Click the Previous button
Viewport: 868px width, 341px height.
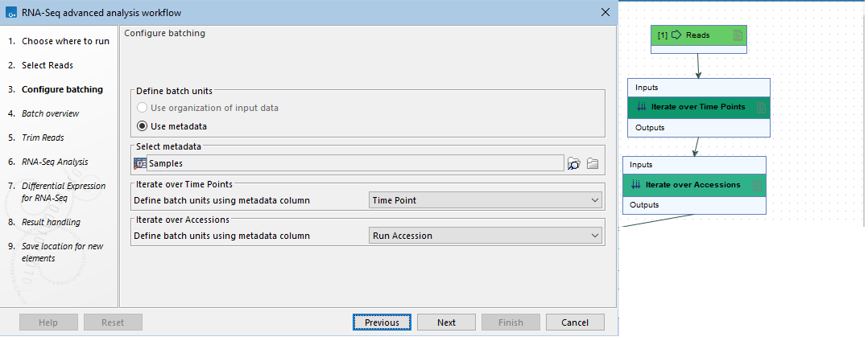pos(382,323)
